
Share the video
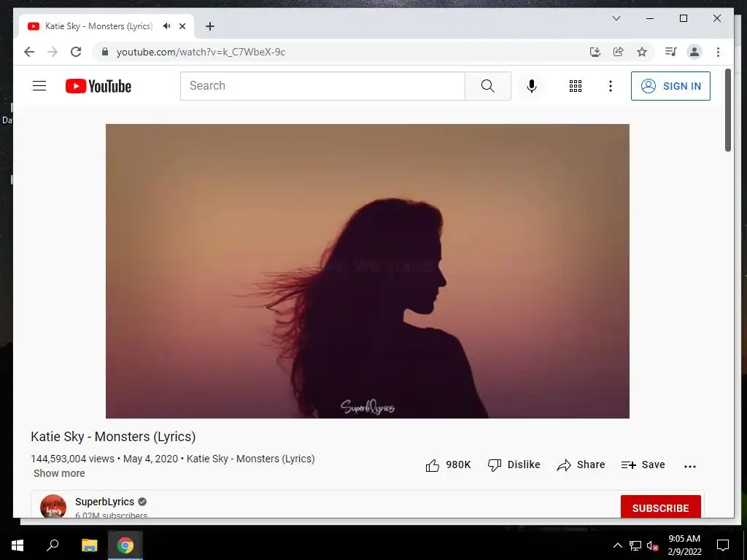pyautogui.click(x=581, y=464)
